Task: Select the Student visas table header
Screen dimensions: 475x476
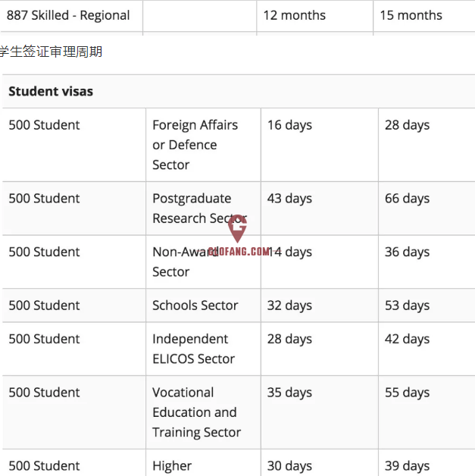Action: (239, 92)
